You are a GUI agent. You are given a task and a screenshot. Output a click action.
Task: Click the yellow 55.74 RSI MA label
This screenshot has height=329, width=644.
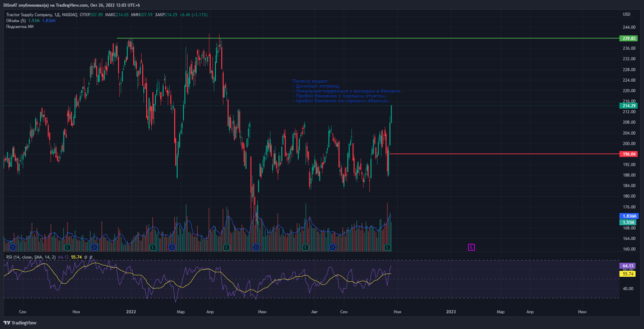(x=628, y=274)
